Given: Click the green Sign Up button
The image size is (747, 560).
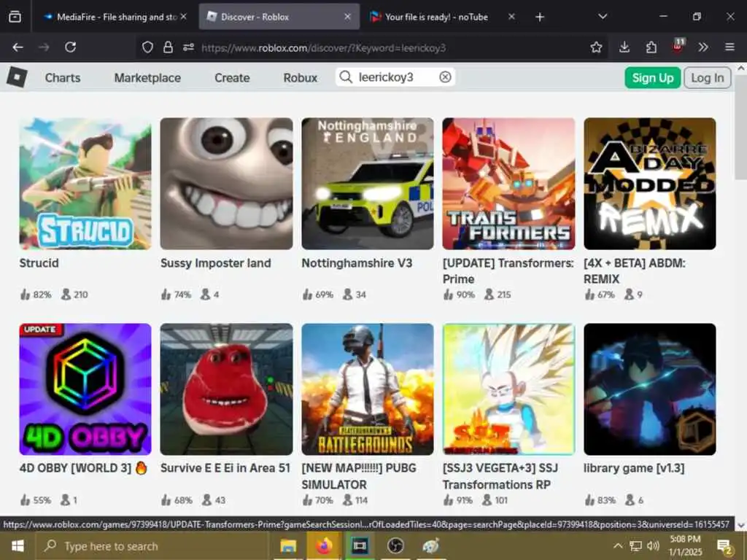Looking at the screenshot, I should (x=653, y=77).
